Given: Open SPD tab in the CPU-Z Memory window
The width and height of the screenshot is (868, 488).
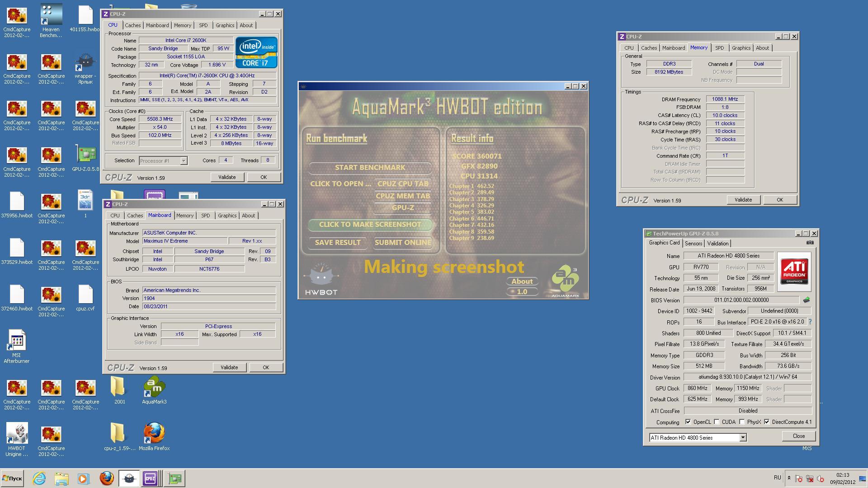Looking at the screenshot, I should click(719, 48).
